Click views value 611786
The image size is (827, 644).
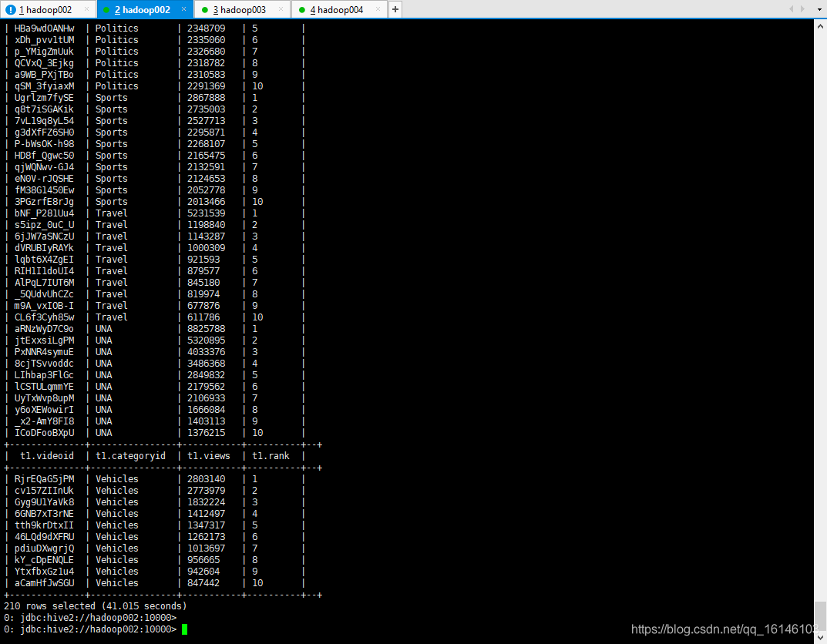click(203, 317)
